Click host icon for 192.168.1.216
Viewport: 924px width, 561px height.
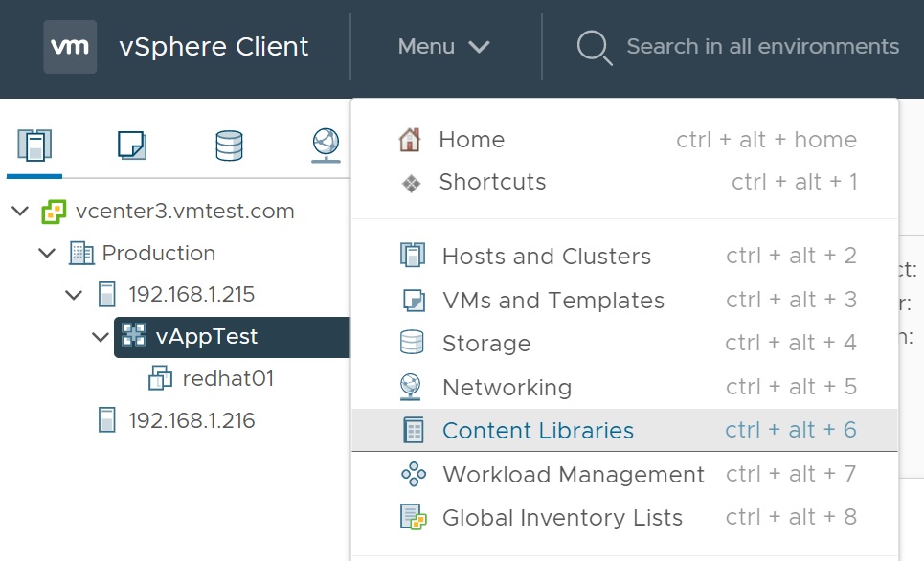click(106, 420)
